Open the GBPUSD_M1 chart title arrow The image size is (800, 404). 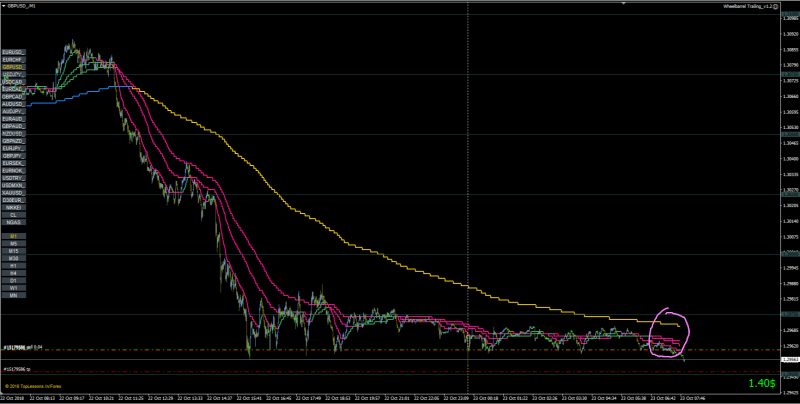pyautogui.click(x=4, y=6)
